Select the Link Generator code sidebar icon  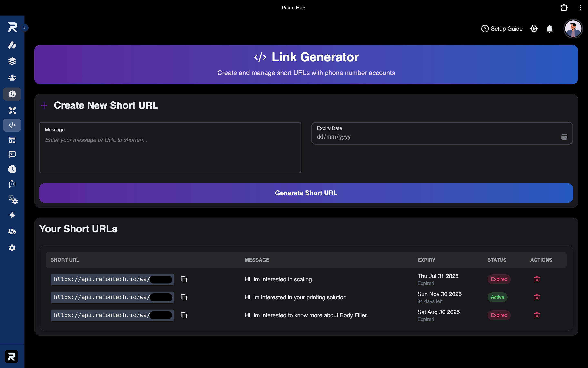[12, 125]
